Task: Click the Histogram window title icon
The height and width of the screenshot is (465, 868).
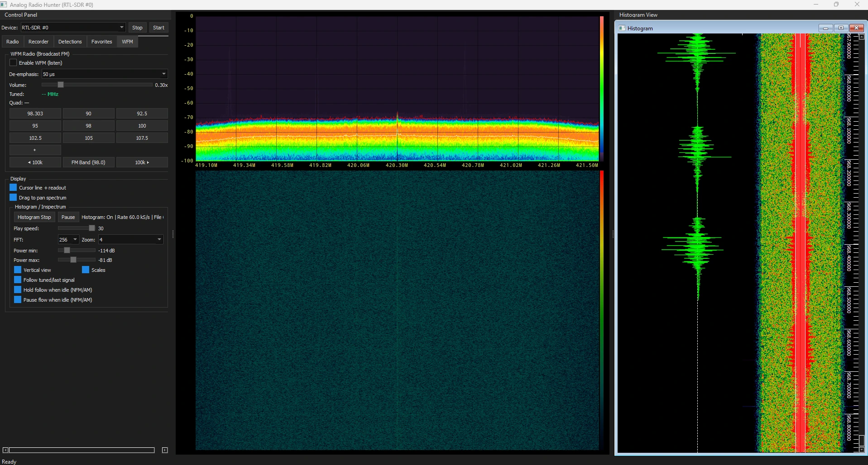Action: click(622, 28)
